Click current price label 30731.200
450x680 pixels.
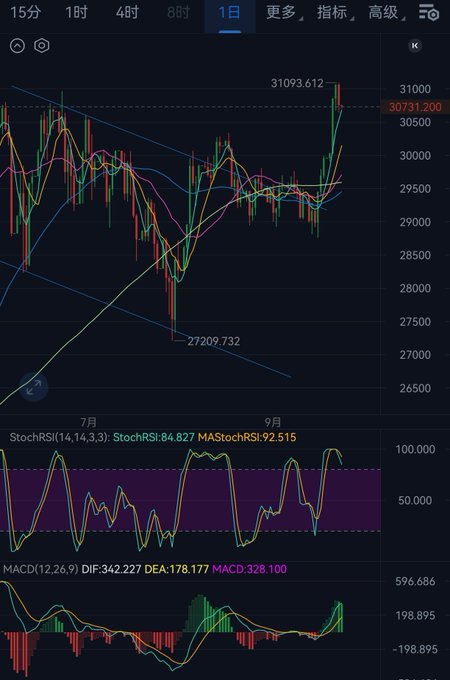click(415, 107)
